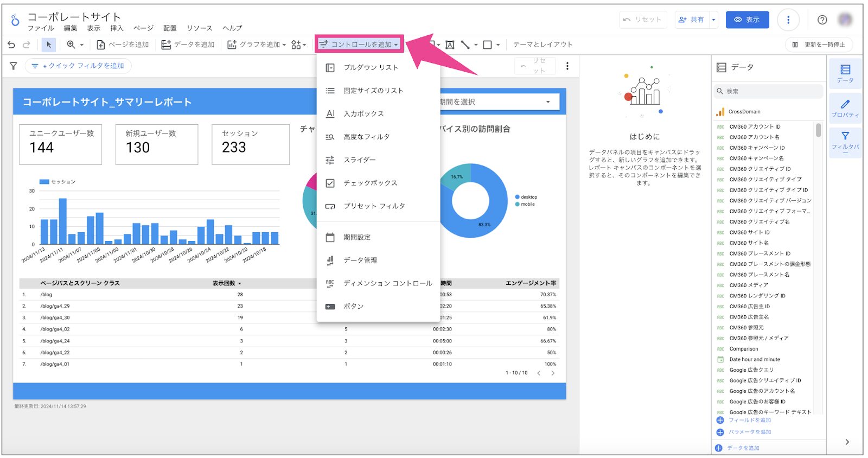Select the セッション 233 scorecard
The height and width of the screenshot is (458, 868).
[x=251, y=144]
